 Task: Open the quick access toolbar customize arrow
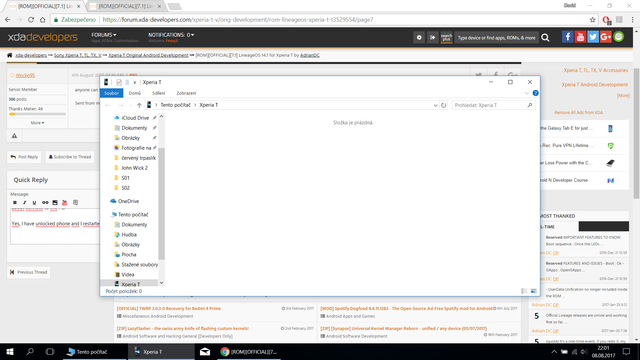point(135,82)
